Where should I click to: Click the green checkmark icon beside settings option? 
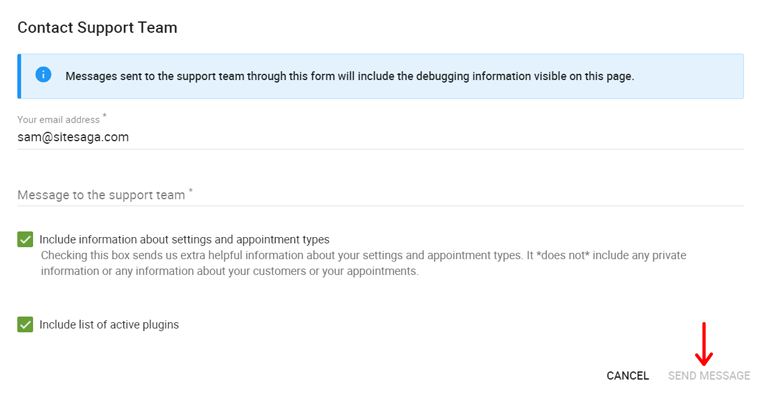coord(25,239)
